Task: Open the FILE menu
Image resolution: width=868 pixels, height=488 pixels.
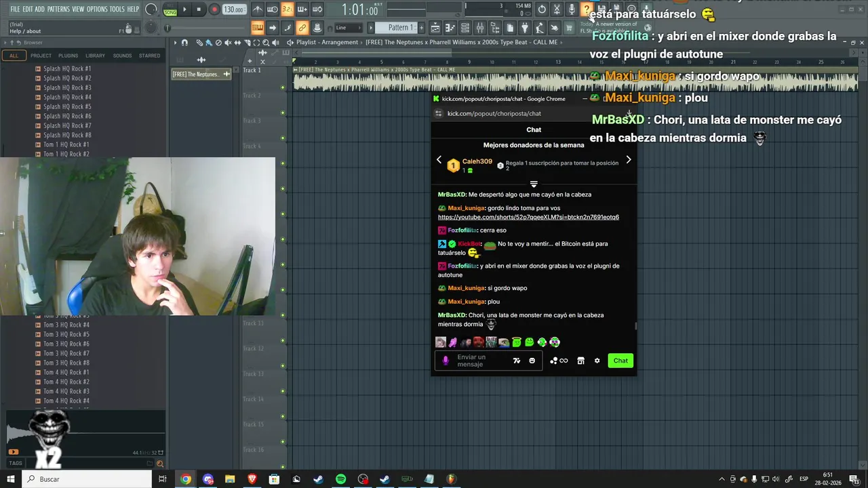Action: click(15, 9)
